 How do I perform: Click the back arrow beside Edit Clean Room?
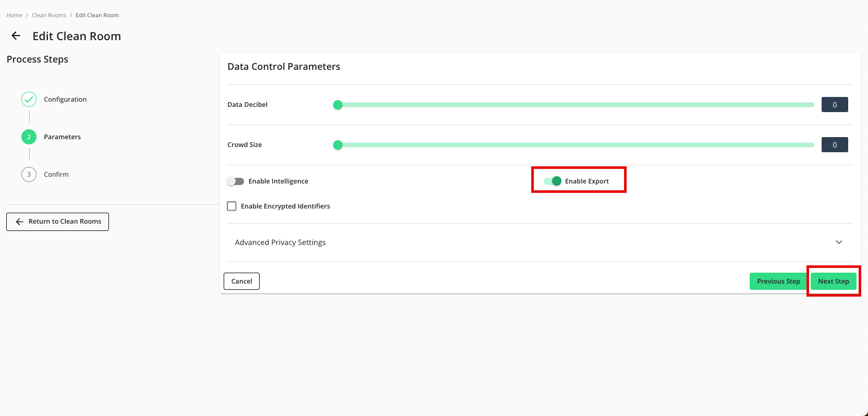pos(16,36)
